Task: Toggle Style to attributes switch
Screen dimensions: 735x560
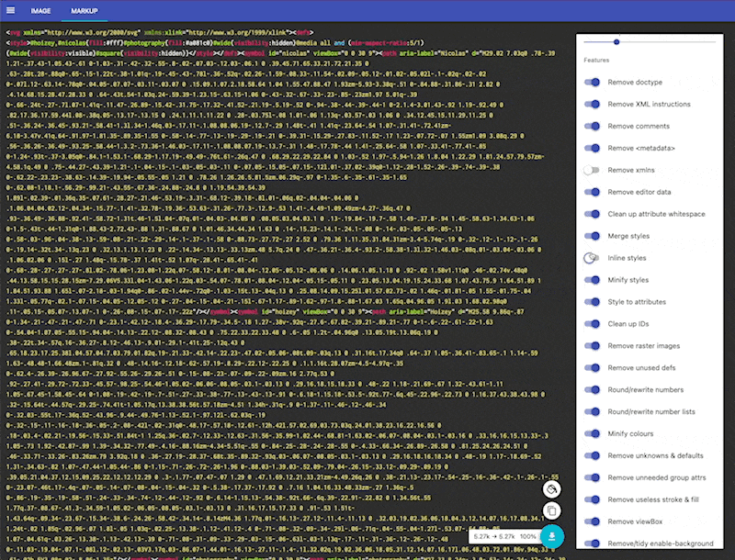Action: 592,302
